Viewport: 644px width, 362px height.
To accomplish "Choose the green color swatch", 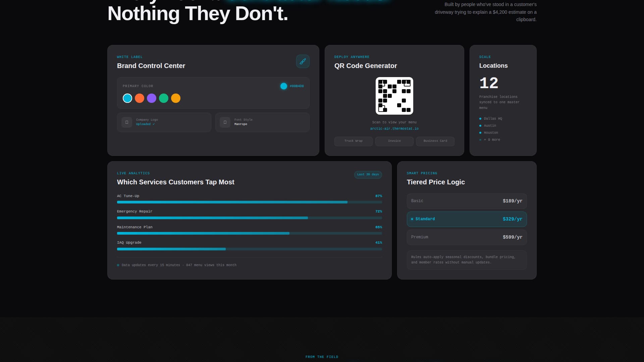I will click(x=164, y=98).
